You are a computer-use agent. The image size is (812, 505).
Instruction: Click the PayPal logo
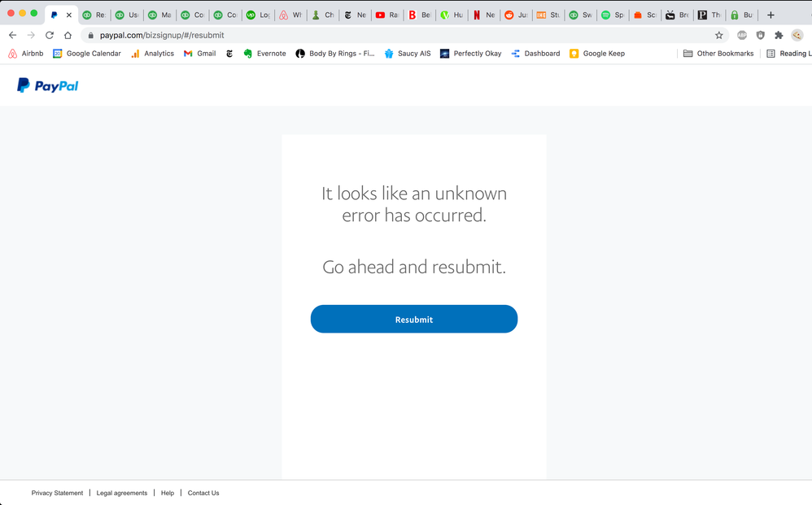click(48, 85)
